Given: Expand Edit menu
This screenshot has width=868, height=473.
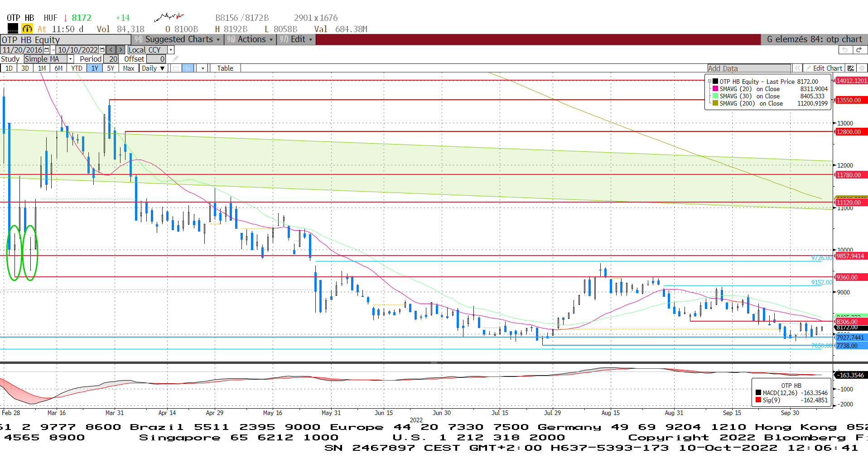Looking at the screenshot, I should pyautogui.click(x=296, y=39).
